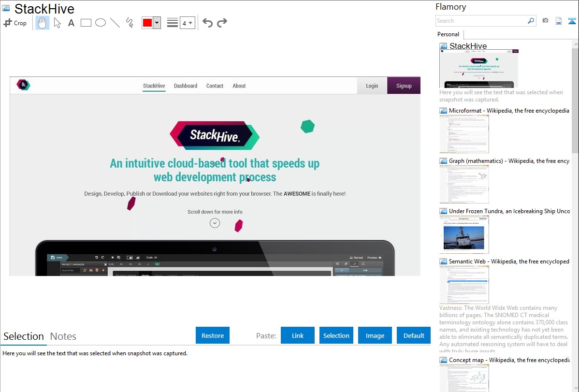This screenshot has width=579, height=392.
Task: Paste as Selection
Action: [336, 335]
